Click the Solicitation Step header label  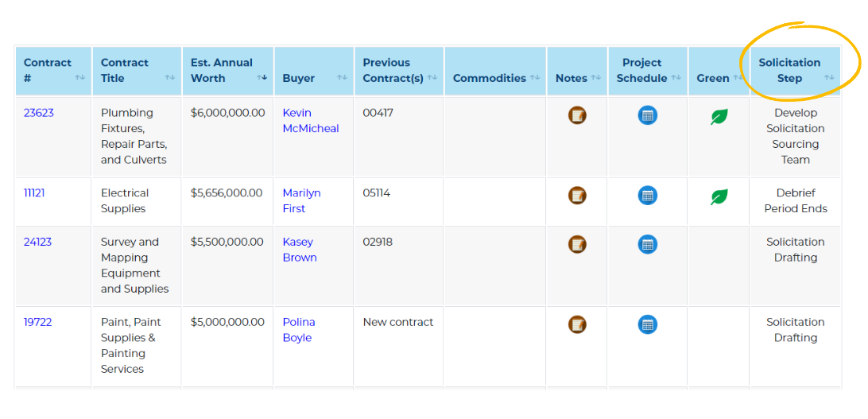789,70
